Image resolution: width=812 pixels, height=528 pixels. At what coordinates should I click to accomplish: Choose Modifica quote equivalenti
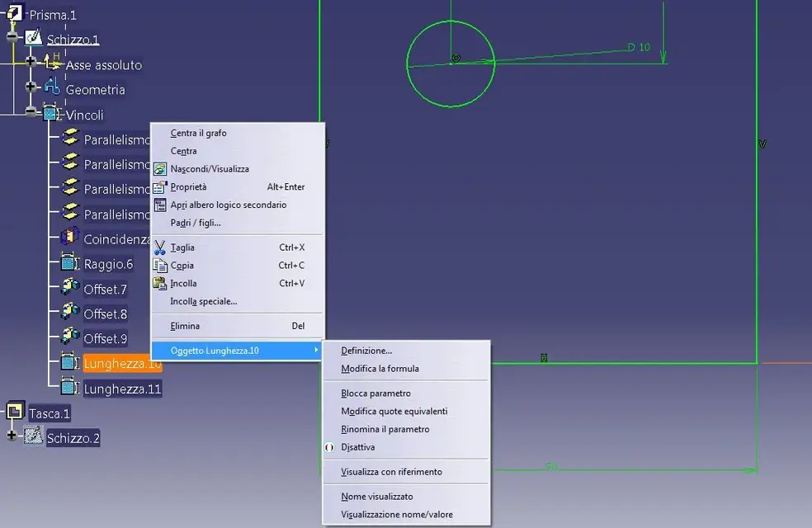click(394, 411)
